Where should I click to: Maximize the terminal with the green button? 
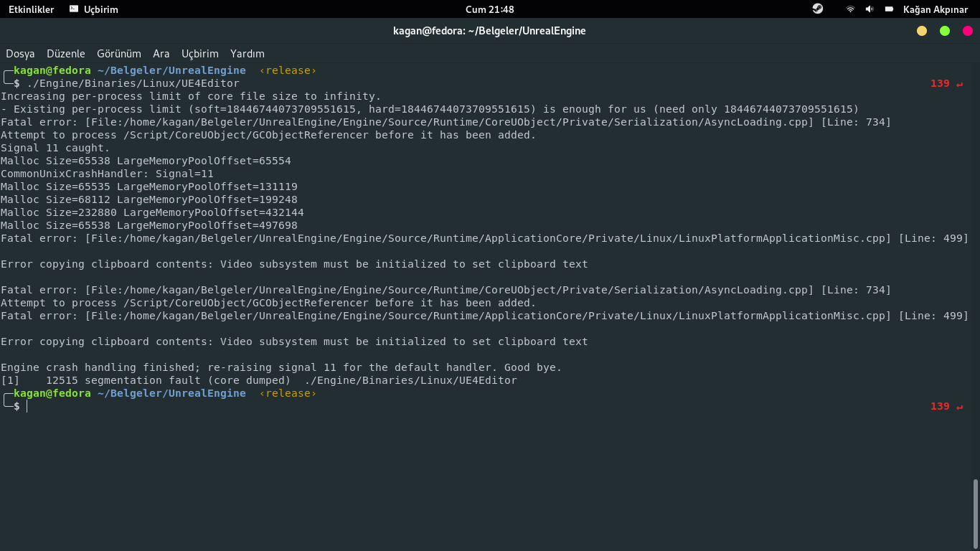coord(945,31)
